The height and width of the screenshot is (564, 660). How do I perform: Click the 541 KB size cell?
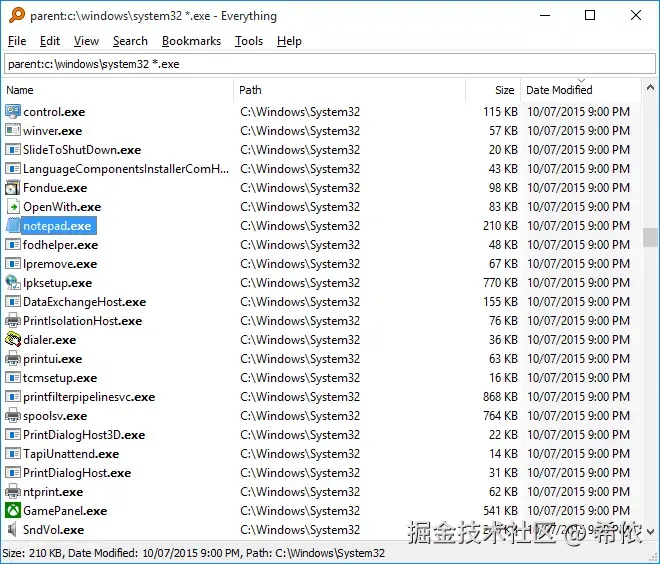500,511
